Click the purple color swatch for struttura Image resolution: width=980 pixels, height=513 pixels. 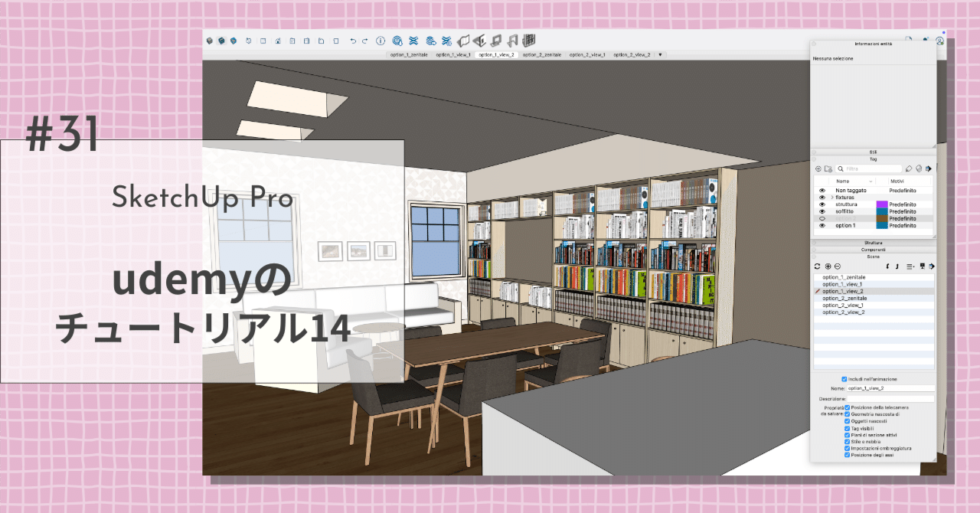tap(882, 204)
